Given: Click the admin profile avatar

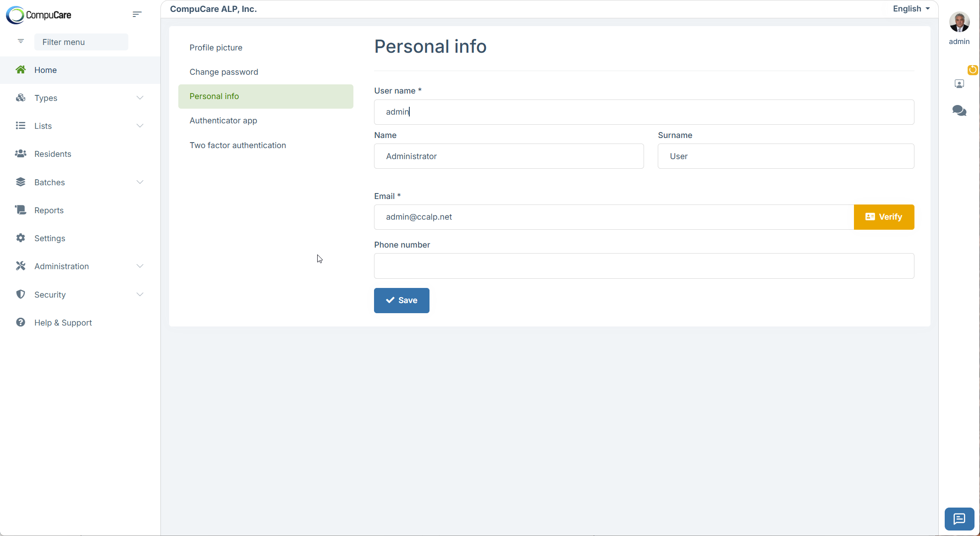Looking at the screenshot, I should point(959,22).
